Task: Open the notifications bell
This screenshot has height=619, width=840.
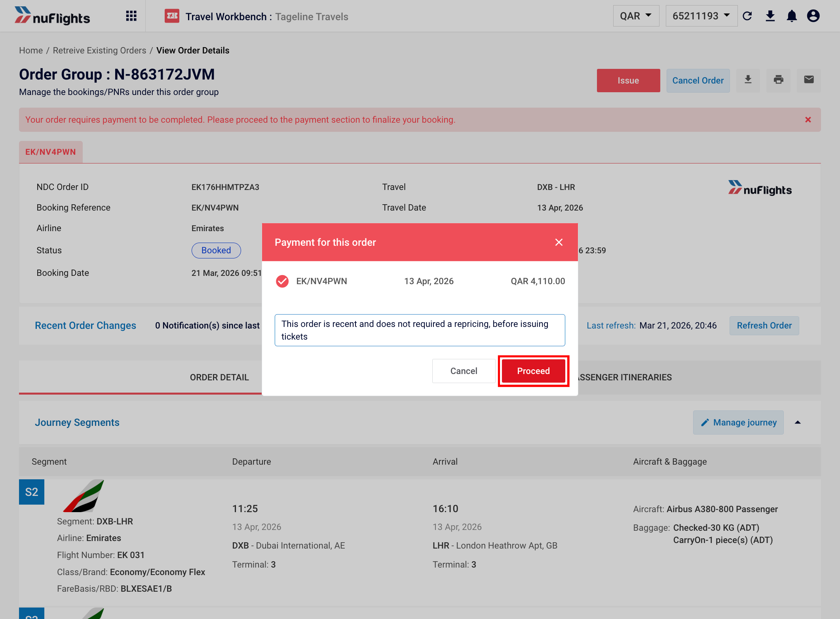Action: 792,16
